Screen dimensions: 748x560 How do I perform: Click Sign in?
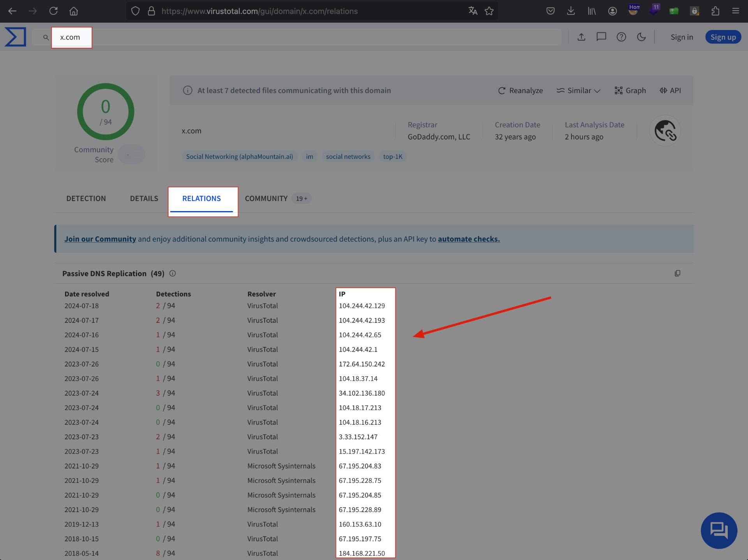tap(682, 37)
